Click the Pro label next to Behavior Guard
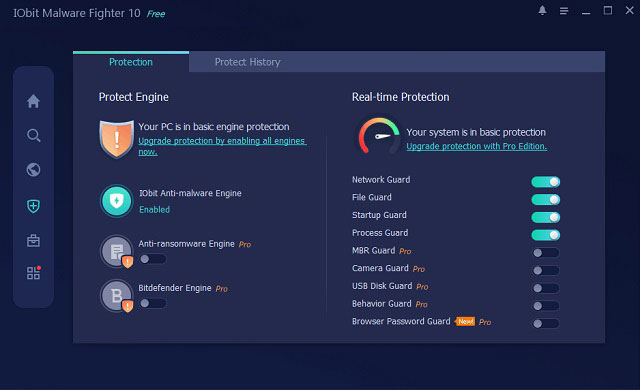The width and height of the screenshot is (640, 390). pyautogui.click(x=422, y=305)
